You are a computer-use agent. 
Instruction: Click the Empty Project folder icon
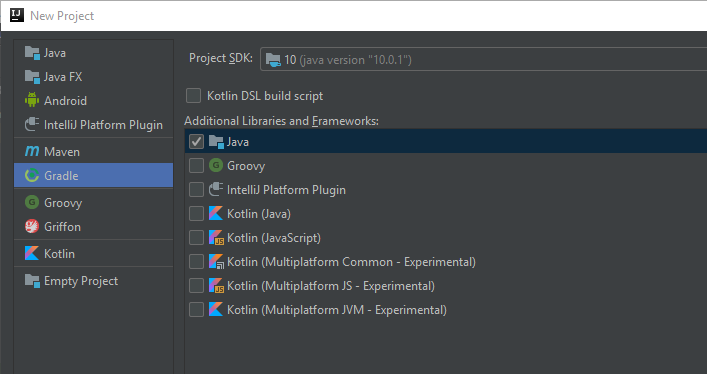tap(32, 281)
